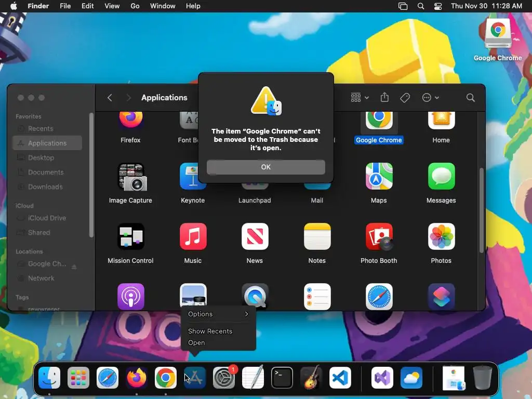Click the Share toolbar icon
532x399 pixels.
[x=384, y=97]
